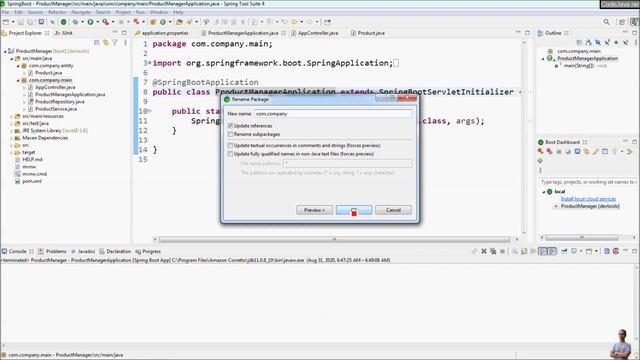Collapse the com.company.main package in explorer

(x=18, y=80)
